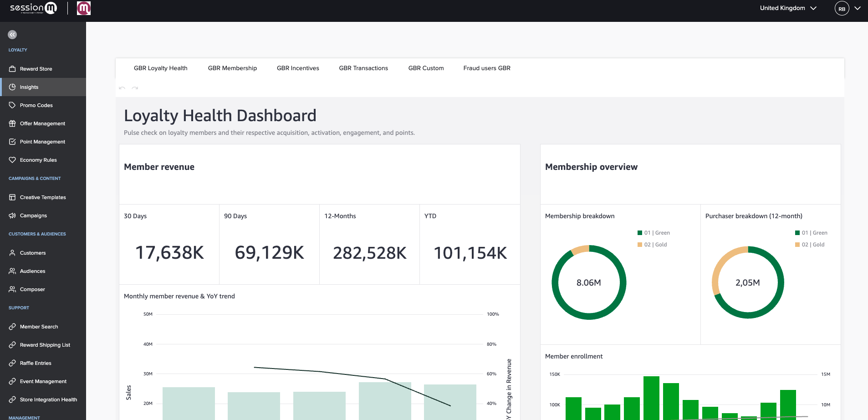Click the Campaigns megaphone icon
This screenshot has width=868, height=420.
click(12, 215)
